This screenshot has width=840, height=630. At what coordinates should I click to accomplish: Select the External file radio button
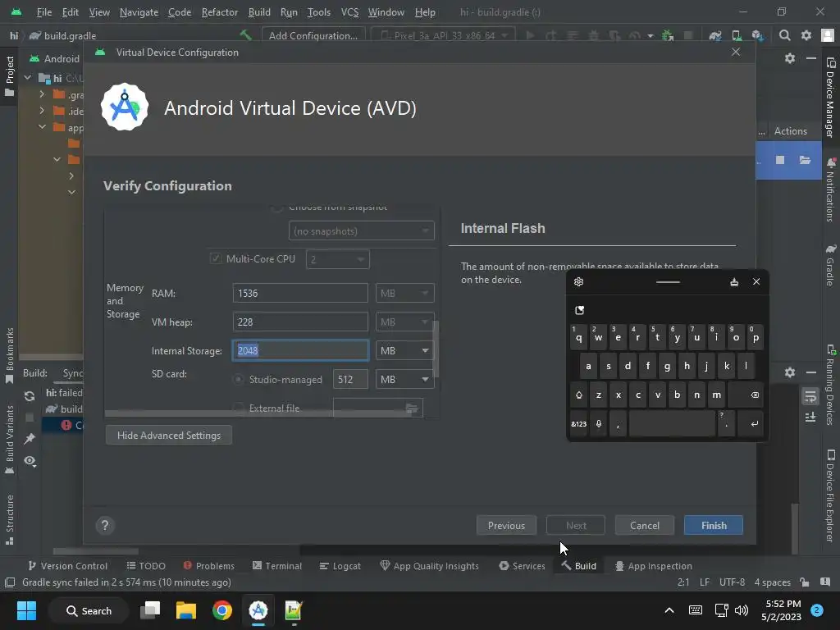pyautogui.click(x=238, y=409)
